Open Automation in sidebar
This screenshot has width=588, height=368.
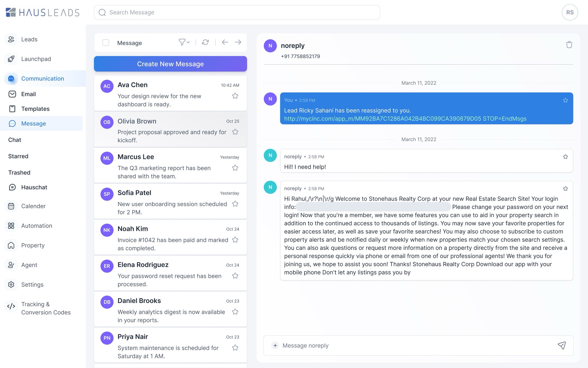click(36, 226)
